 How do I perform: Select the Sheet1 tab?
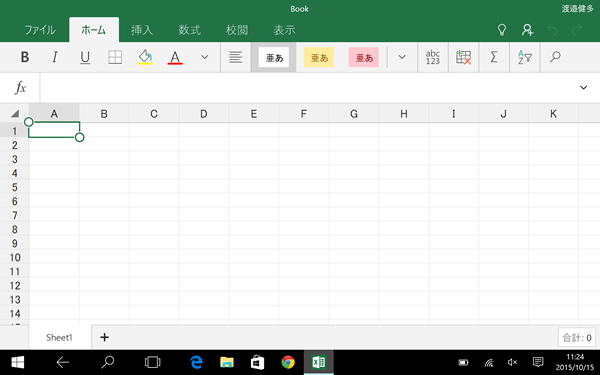pos(60,338)
